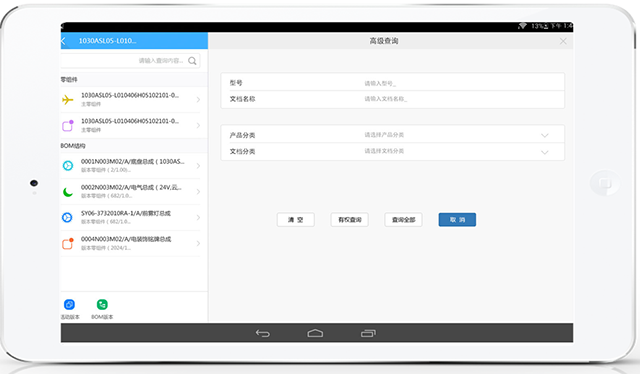Select the SY06-3732010RA-1/A item text
Screen dimensions: 640x374
(126, 213)
